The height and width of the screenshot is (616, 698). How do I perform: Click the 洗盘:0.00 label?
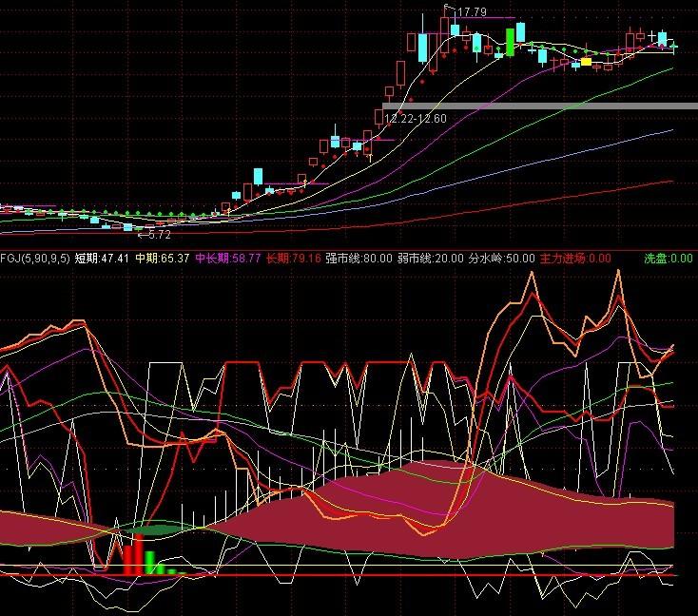669,259
